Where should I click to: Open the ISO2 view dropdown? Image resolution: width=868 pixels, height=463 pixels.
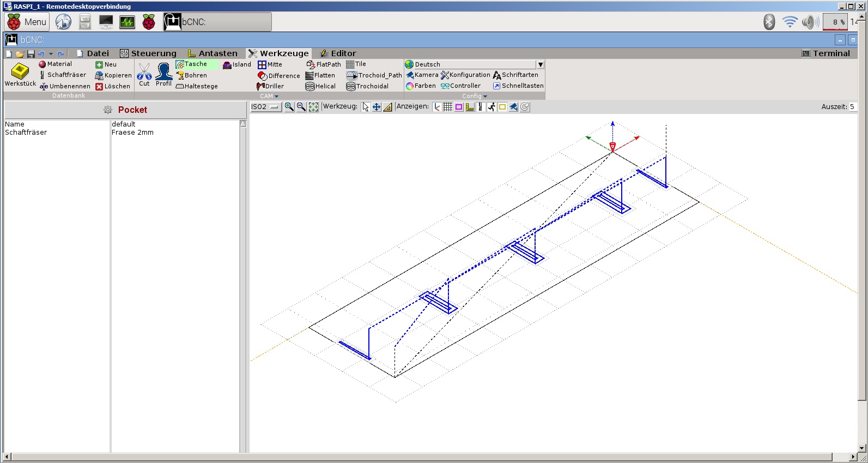tap(265, 107)
